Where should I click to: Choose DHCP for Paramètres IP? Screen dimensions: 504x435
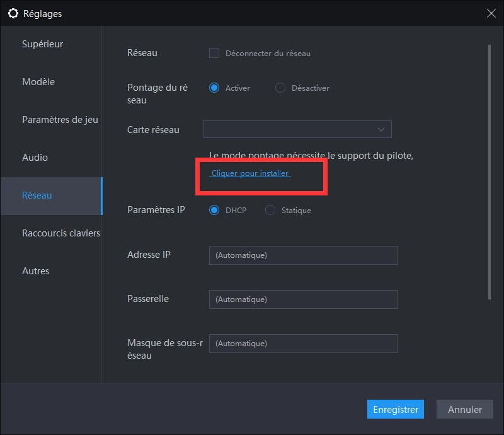(214, 210)
